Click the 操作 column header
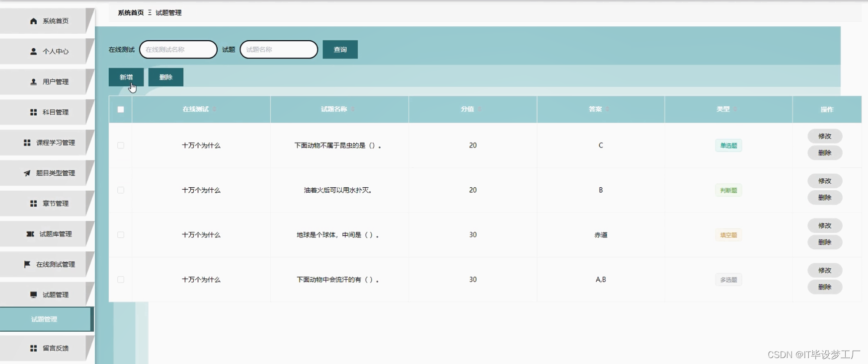 827,109
